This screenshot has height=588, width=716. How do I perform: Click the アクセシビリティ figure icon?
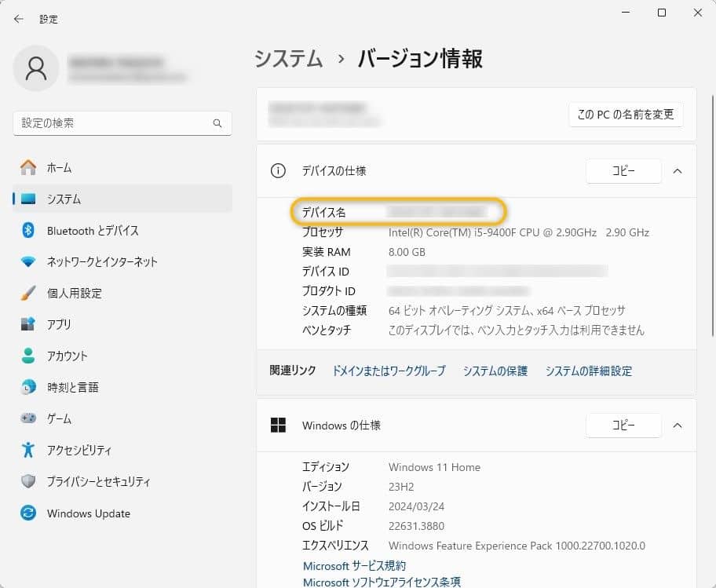[27, 450]
